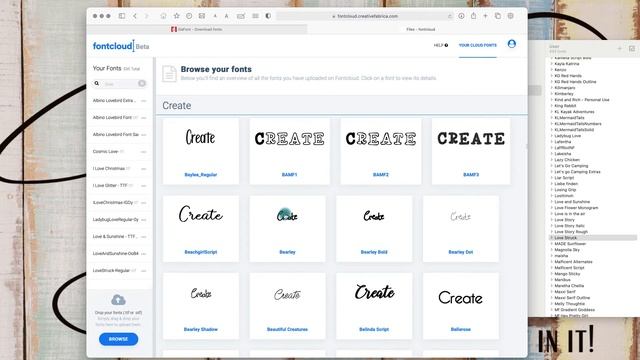Click the search magnifier in Your Fonts
The width and height of the screenshot is (640, 360).
(x=97, y=83)
